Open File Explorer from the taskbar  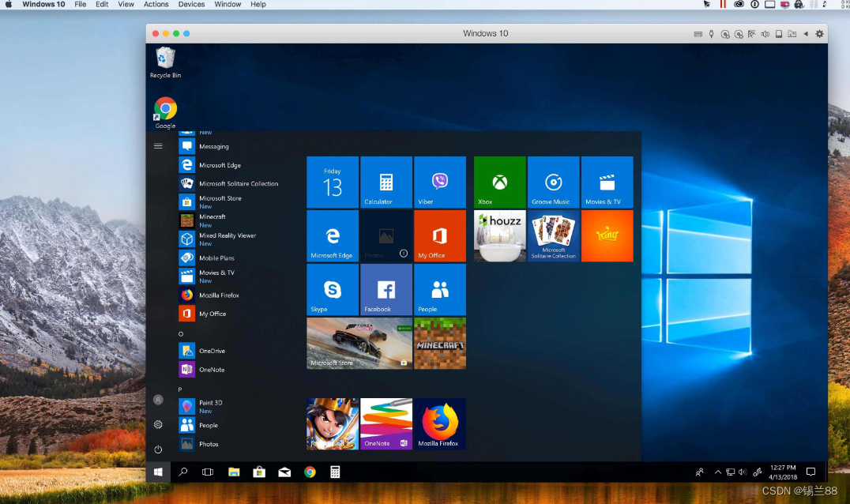pos(234,472)
